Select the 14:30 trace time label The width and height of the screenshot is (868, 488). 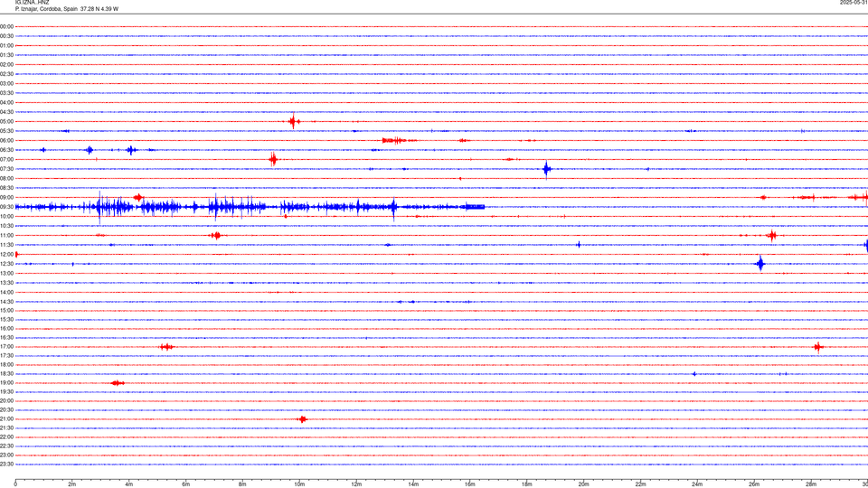(6, 302)
